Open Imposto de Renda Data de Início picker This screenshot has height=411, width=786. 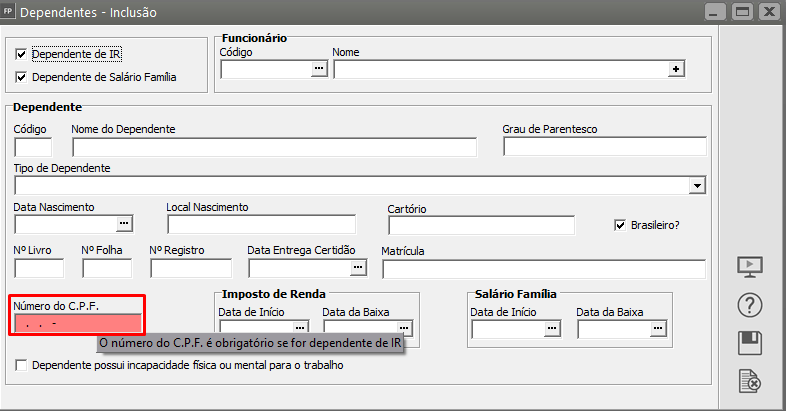(x=299, y=328)
